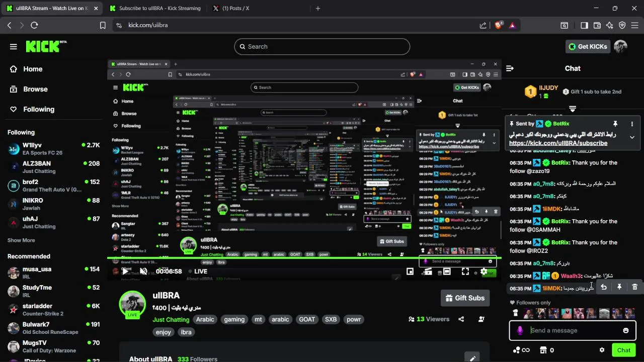
Task: Share the uIIBRA stream
Action: (x=461, y=319)
